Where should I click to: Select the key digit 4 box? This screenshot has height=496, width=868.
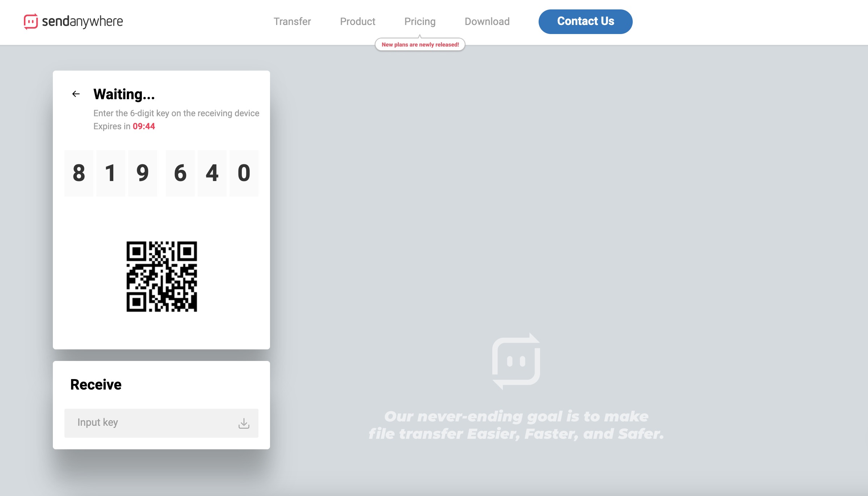pos(212,173)
